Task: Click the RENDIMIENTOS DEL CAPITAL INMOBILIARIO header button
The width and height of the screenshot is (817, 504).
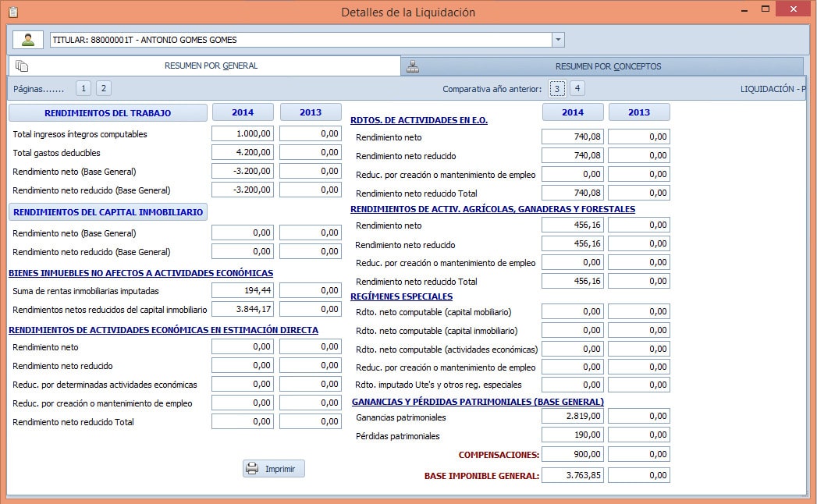Action: click(108, 212)
